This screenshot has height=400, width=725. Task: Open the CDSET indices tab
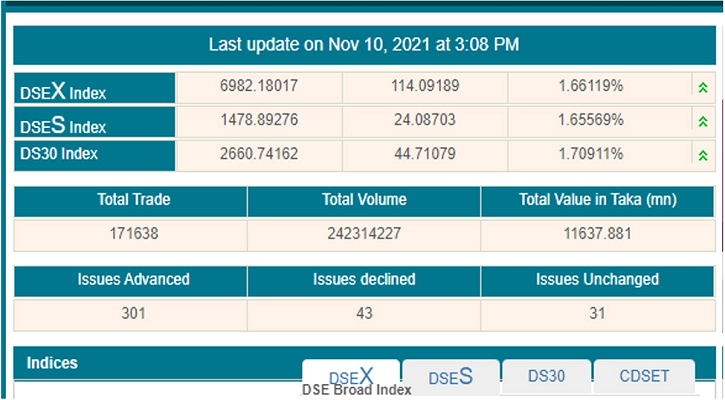(644, 376)
